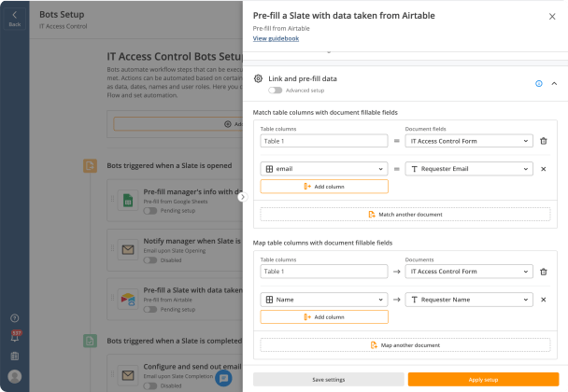
Task: Click the Notify manager envelope icon
Action: coord(128,250)
